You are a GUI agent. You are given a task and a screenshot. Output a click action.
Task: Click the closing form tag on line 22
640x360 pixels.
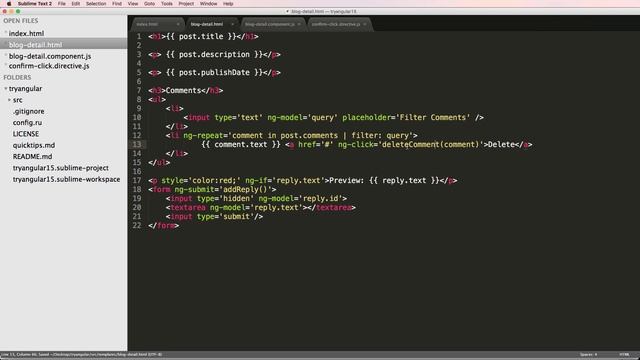pos(164,225)
